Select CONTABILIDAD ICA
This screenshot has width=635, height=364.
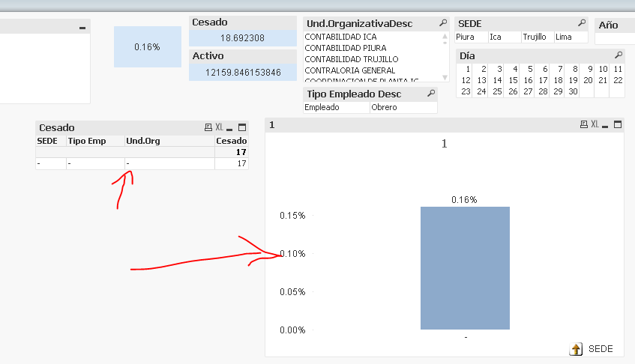tap(340, 37)
